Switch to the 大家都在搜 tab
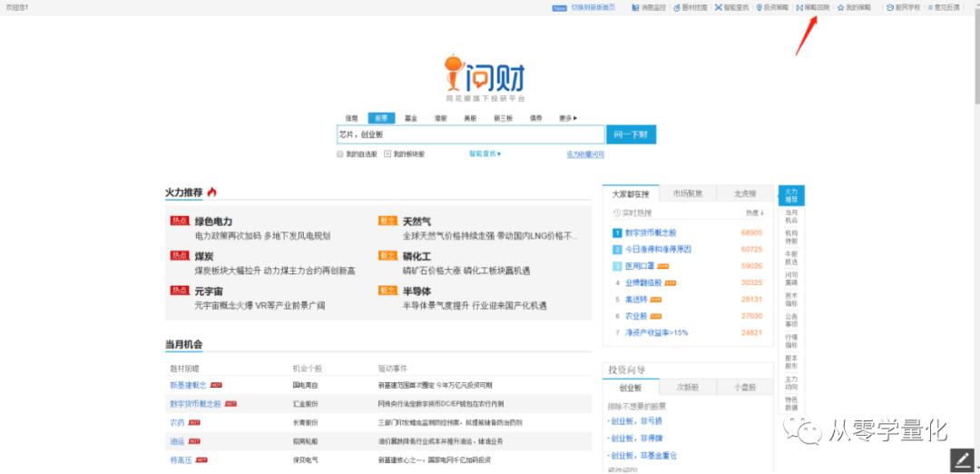 point(631,193)
